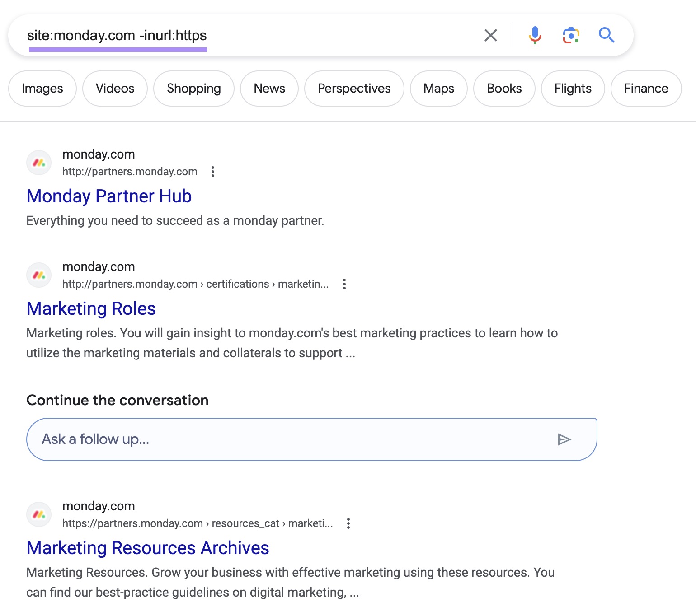Clear the search query with the X
Screen dimensions: 696x616
490,34
